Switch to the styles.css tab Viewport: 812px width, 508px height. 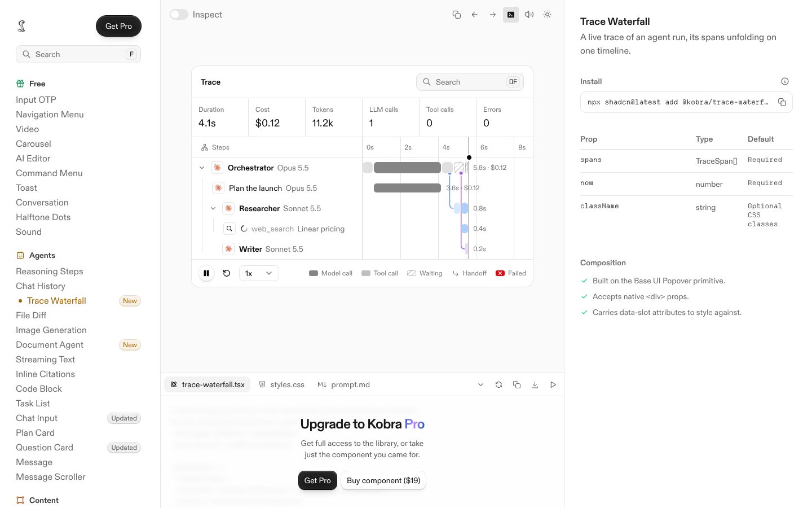281,385
